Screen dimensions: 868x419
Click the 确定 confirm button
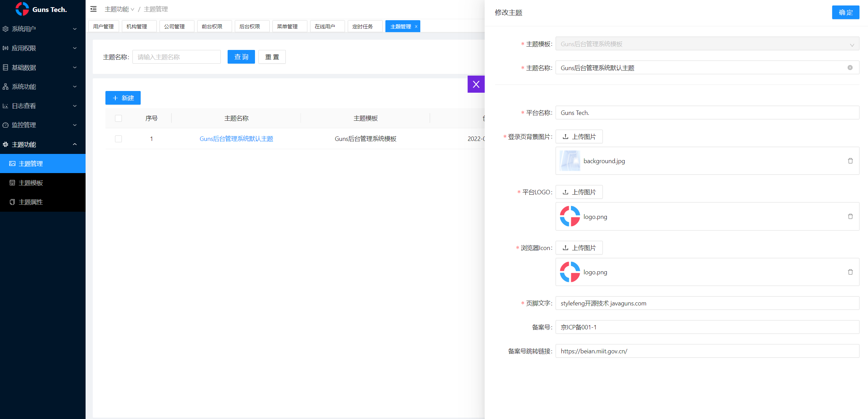(x=845, y=13)
